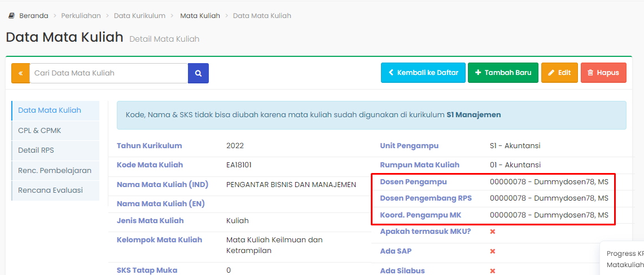Open the CPL & CPMK side tab
This screenshot has height=275, width=644.
click(55, 131)
